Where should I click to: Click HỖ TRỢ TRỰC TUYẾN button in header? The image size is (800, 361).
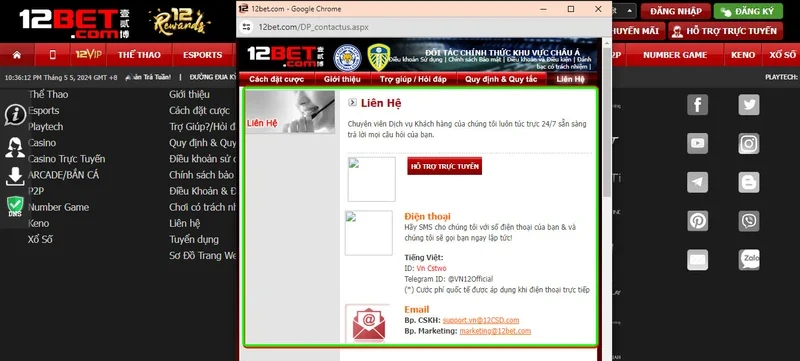tap(726, 31)
